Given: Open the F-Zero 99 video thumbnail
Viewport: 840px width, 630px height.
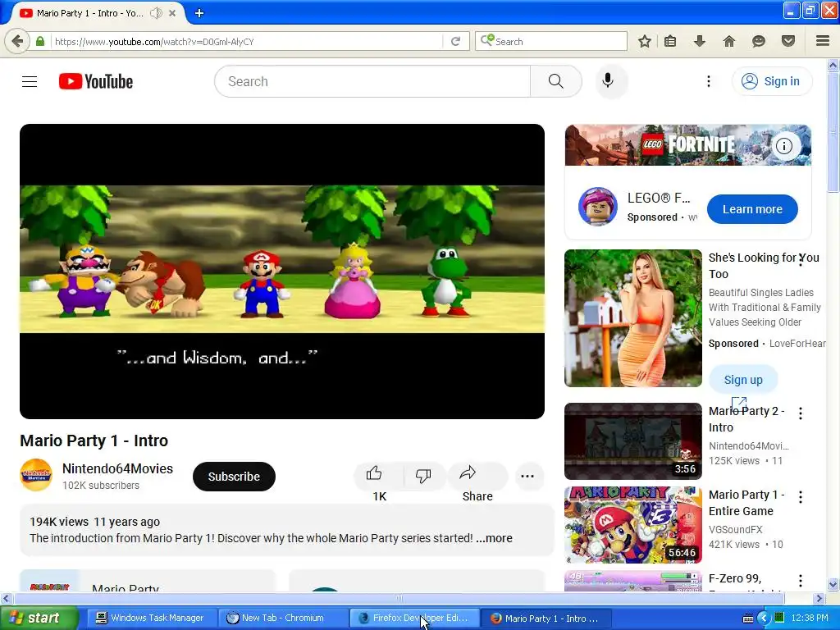Looking at the screenshot, I should pos(632,581).
